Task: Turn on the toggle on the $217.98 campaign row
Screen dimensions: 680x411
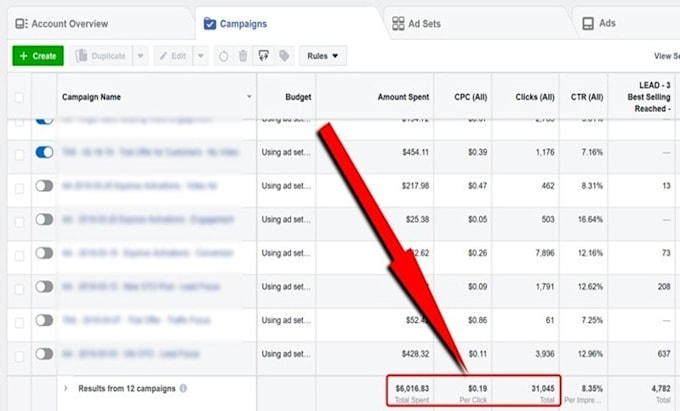Action: [x=44, y=186]
